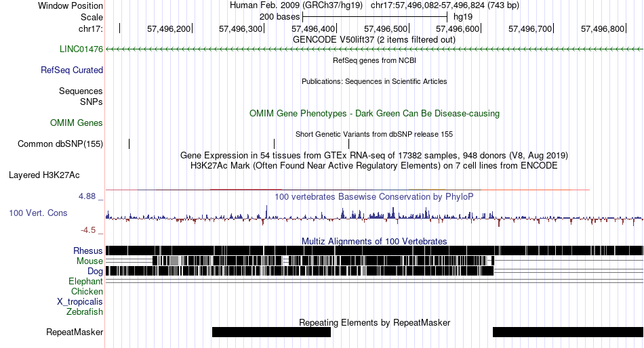This screenshot has height=348, width=644.
Task: Click the RefSeq genes from NCBI title
Action: 374,60
